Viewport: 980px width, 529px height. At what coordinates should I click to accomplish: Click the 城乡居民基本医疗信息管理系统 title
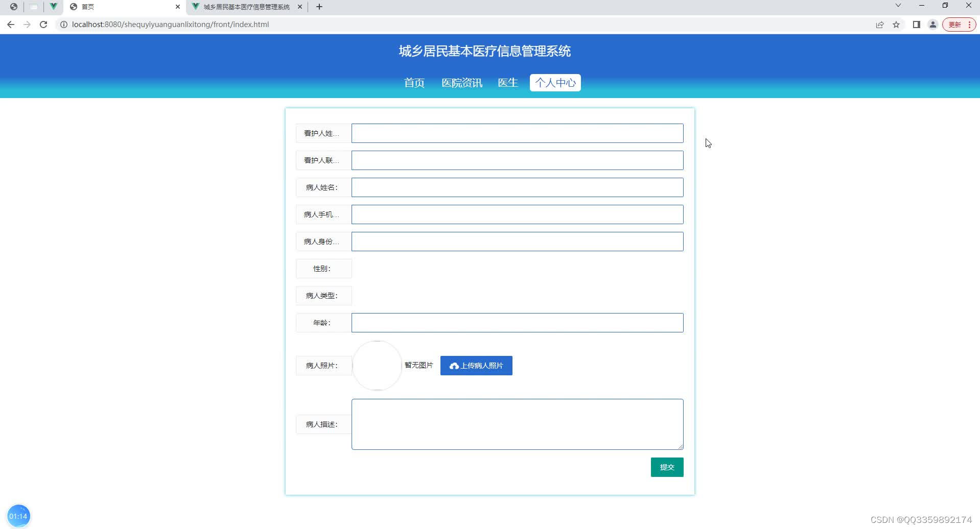tap(484, 51)
